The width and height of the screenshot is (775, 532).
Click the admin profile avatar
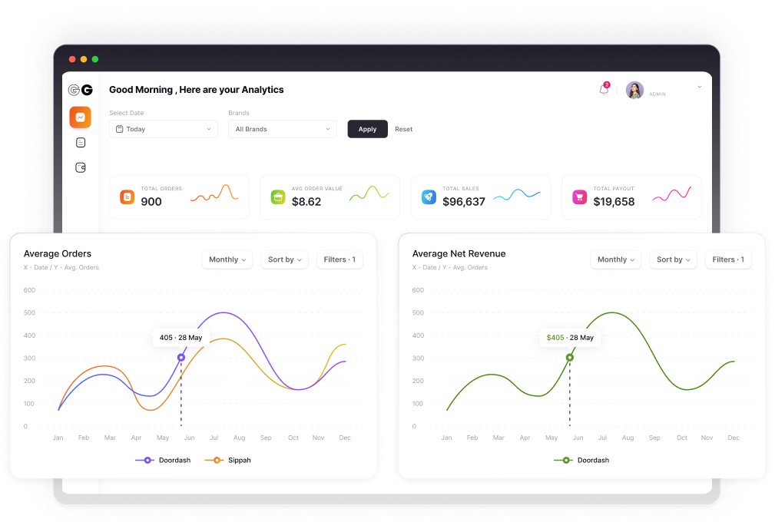[634, 91]
